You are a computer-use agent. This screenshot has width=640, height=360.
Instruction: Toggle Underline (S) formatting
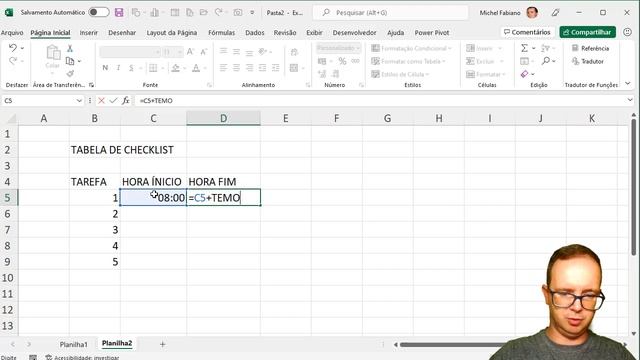[x=131, y=68]
